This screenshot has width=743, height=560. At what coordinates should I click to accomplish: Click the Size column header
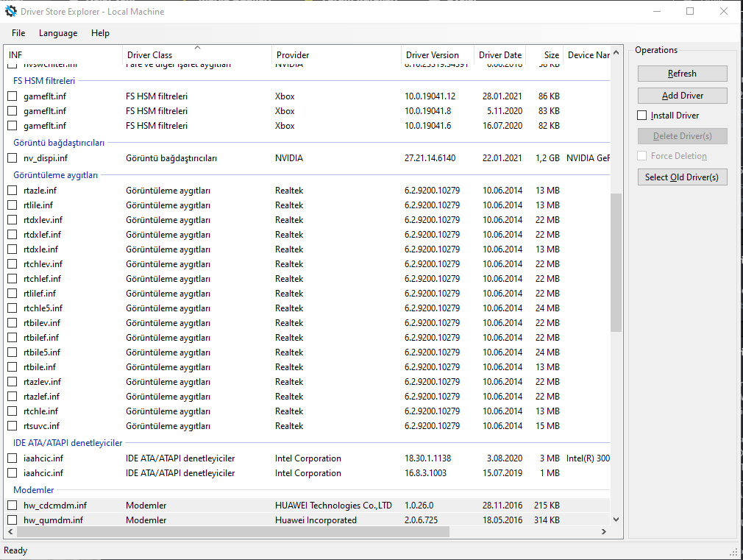tap(552, 55)
